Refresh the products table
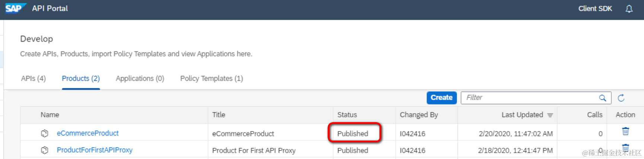Viewport: 644px width, 159px height. point(621,98)
